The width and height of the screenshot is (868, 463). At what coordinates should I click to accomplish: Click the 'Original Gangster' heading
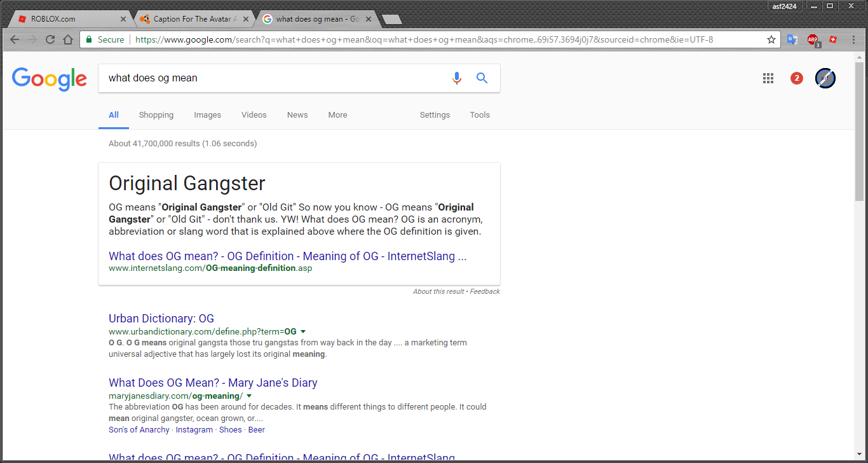coord(187,184)
